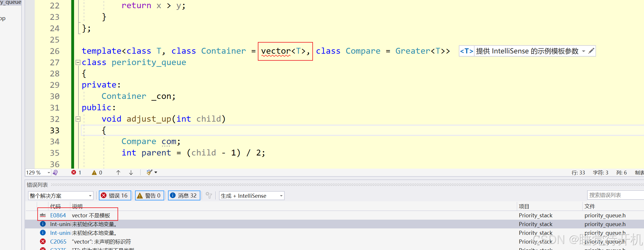
Task: Click the priority_queue.h file cell for E0864
Action: (x=605, y=215)
